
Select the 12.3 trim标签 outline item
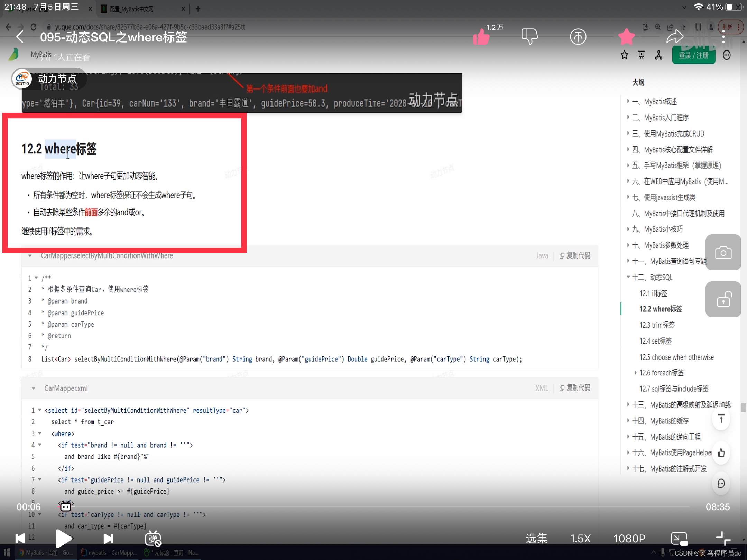click(x=657, y=325)
